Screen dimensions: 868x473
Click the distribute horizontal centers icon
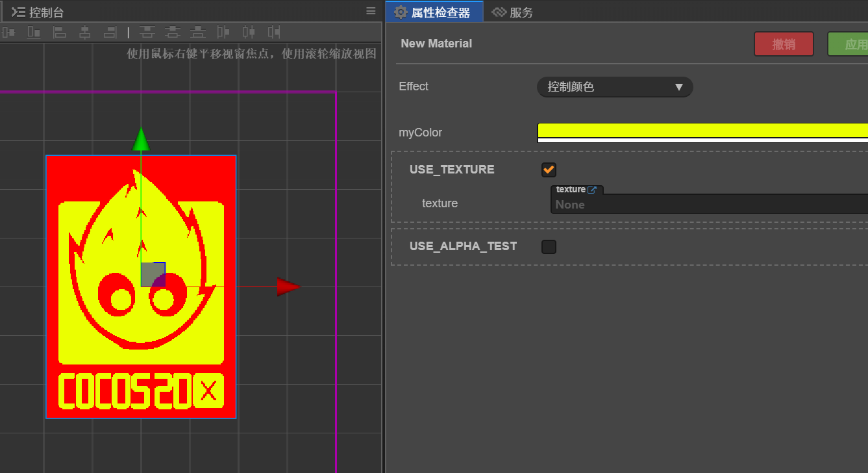pyautogui.click(x=249, y=32)
